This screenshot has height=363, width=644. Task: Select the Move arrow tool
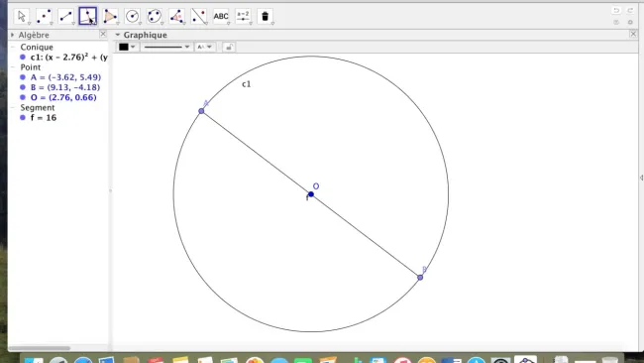[x=22, y=17]
